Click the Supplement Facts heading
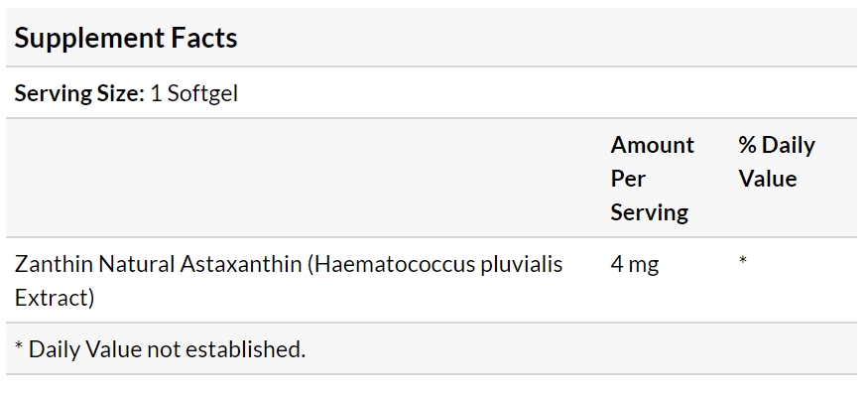 point(126,39)
